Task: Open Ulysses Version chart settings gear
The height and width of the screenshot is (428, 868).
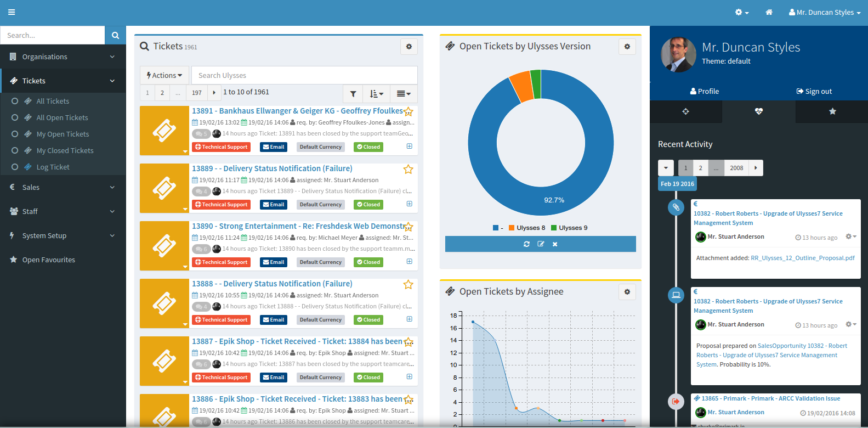Action: 627,47
